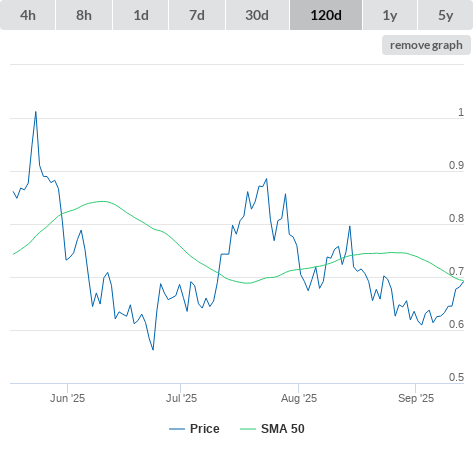Show the 7d chart range

pos(197,15)
